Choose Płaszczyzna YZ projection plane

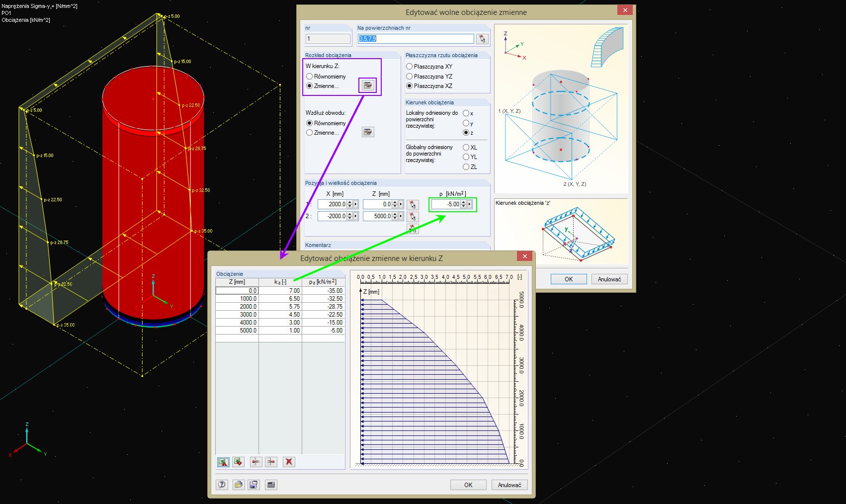410,77
